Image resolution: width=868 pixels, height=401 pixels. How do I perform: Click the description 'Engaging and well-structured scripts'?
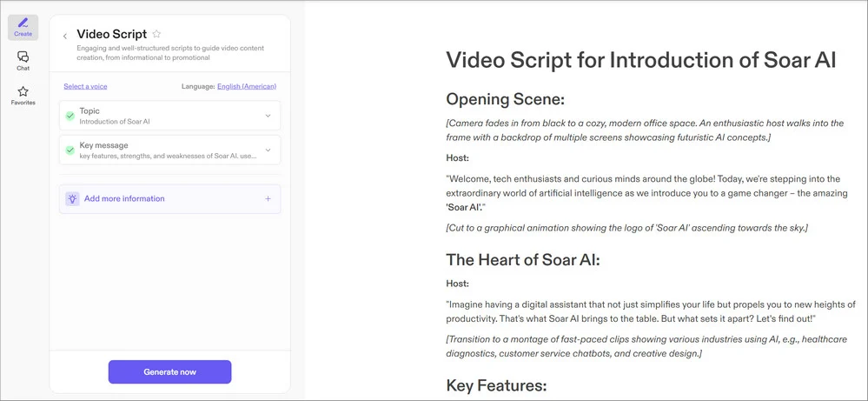[170, 52]
